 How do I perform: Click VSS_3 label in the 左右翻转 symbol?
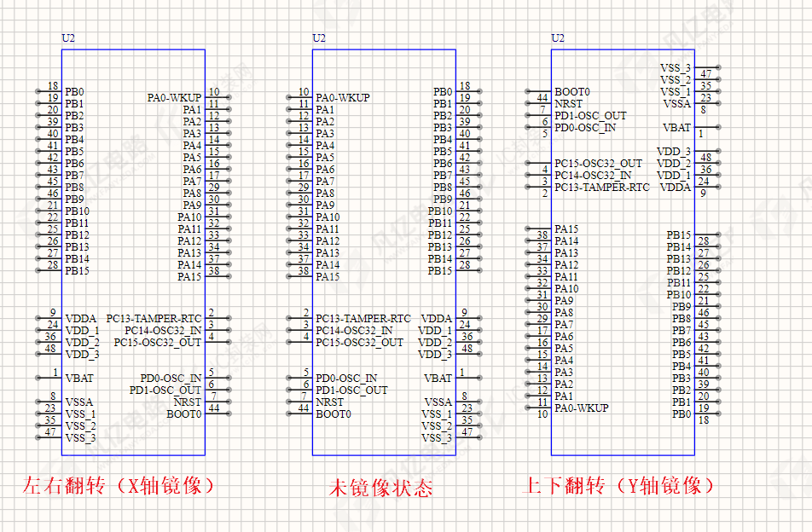tap(81, 438)
